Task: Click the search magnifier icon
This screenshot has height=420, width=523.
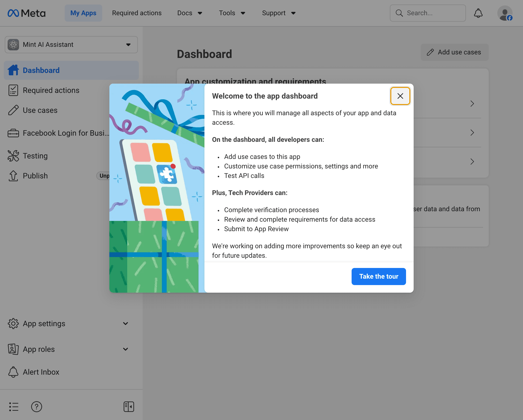Action: [x=399, y=13]
